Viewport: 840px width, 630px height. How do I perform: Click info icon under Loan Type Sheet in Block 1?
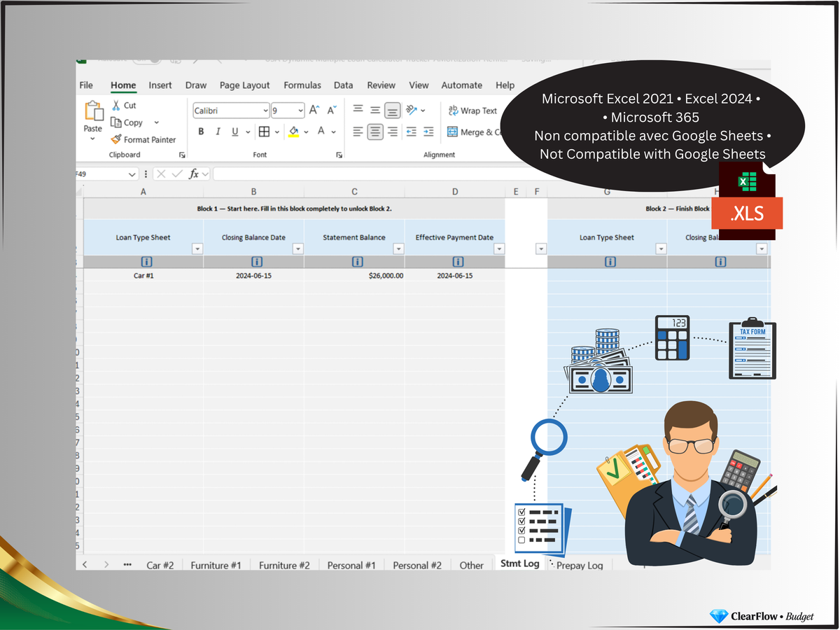click(146, 262)
